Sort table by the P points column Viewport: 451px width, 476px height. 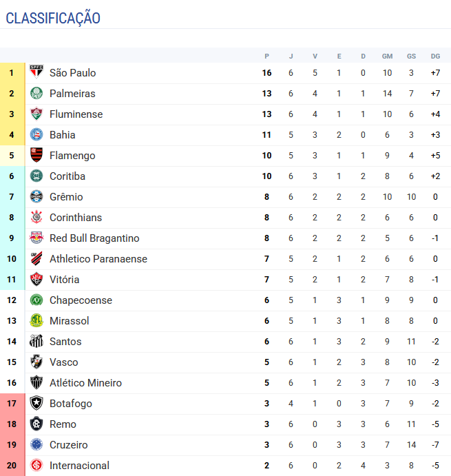267,56
